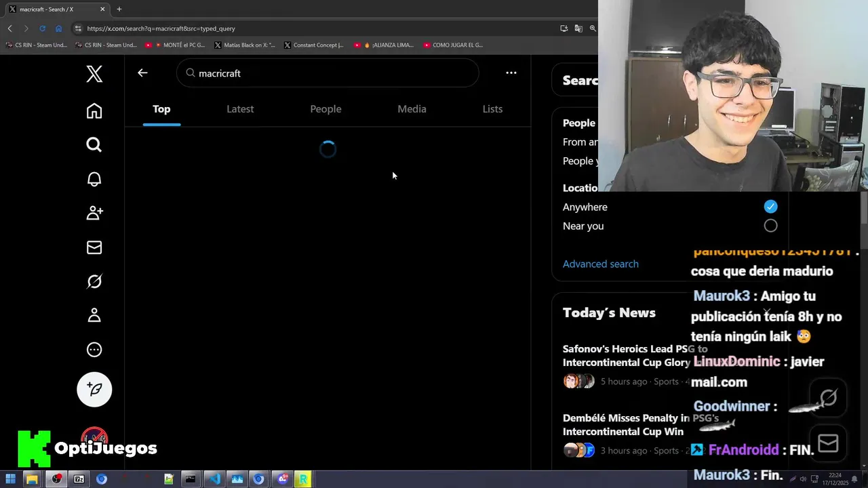The width and height of the screenshot is (868, 488).
Task: Reload the page with the refresh button
Action: (x=42, y=28)
